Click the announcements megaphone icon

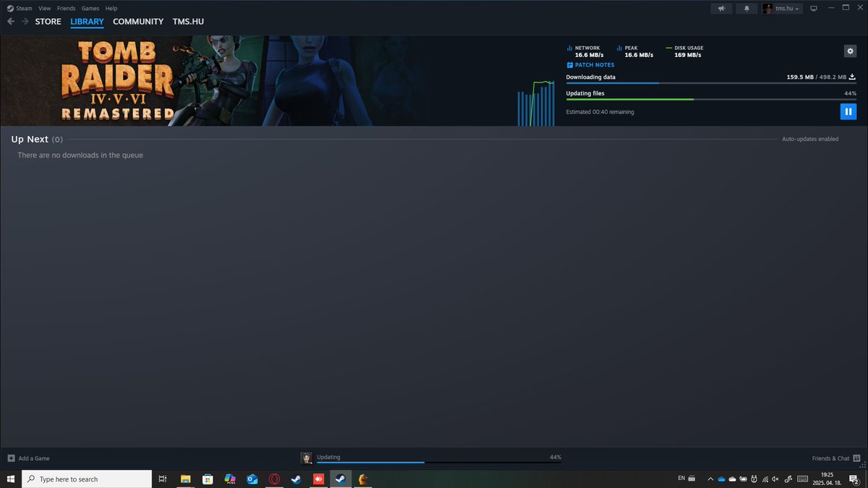[x=721, y=9]
